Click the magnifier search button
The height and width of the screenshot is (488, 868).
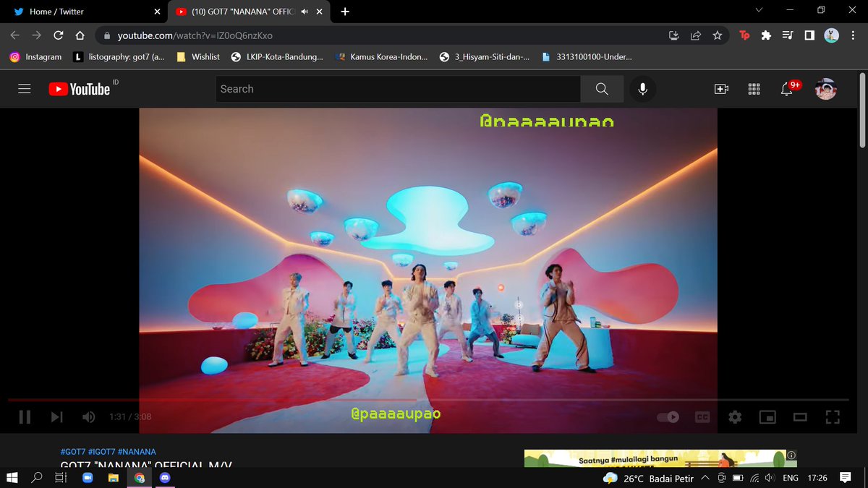pos(602,89)
